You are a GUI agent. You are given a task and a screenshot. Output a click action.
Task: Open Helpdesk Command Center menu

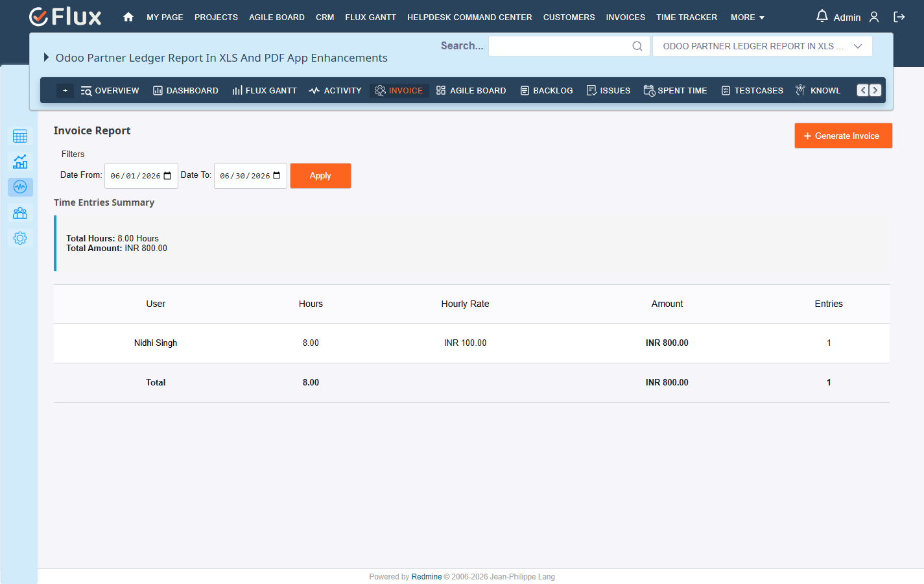point(469,18)
